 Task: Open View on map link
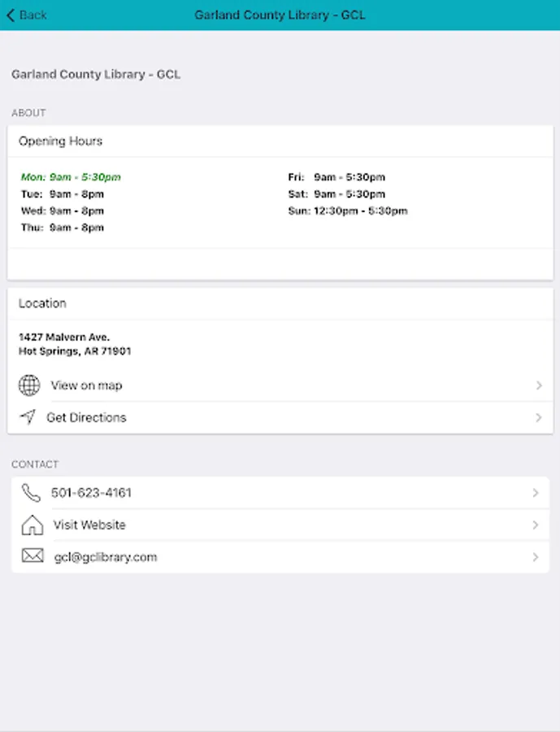87,386
